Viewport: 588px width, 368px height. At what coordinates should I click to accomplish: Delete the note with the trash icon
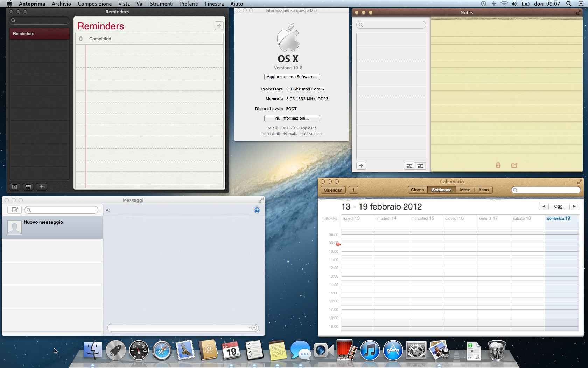498,165
